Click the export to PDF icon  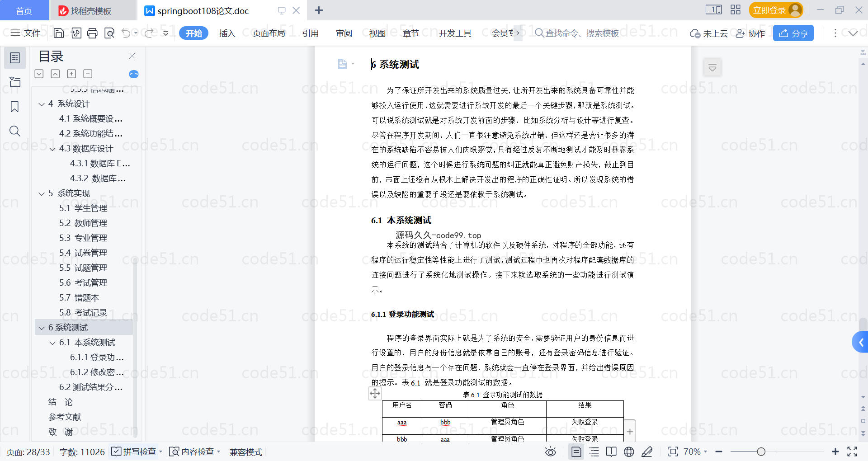76,33
